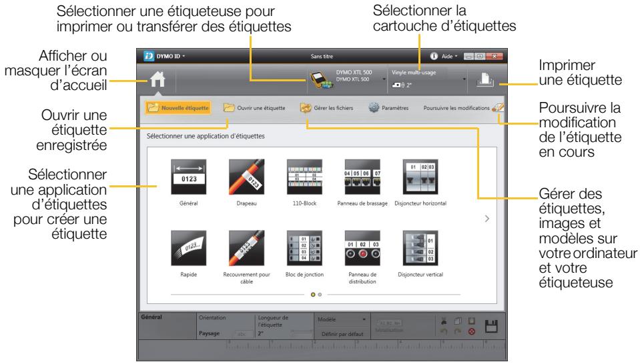The height and width of the screenshot is (364, 640).
Task: Click the copy icon
Action: 458,321
